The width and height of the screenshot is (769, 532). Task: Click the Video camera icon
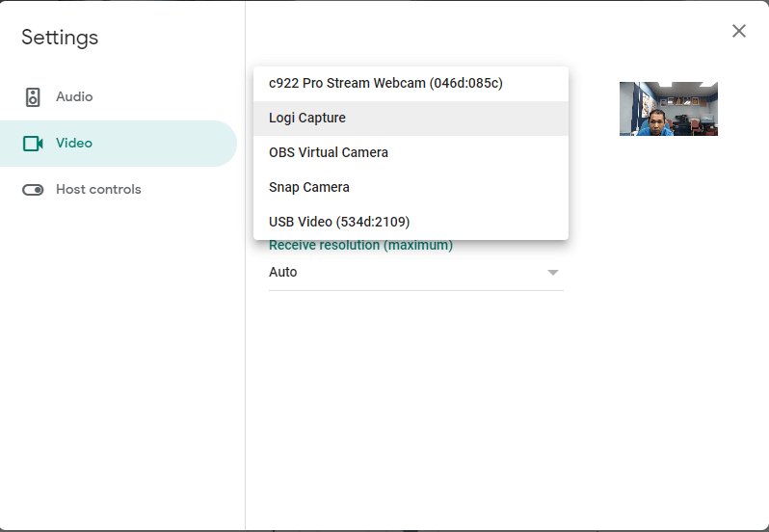click(x=33, y=144)
